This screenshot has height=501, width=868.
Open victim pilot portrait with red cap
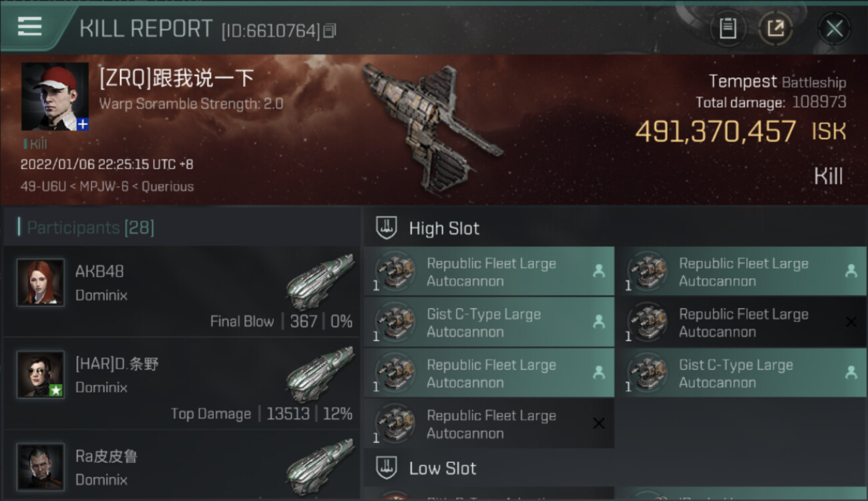(x=55, y=96)
